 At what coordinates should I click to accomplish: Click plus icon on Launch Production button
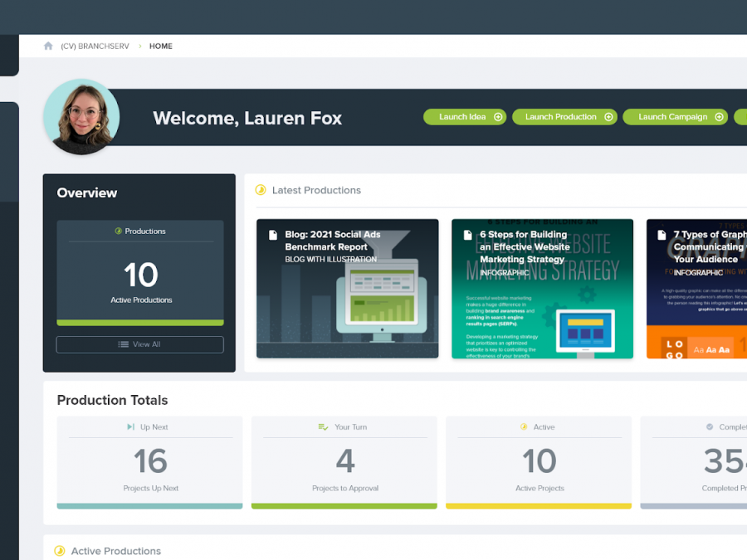pyautogui.click(x=608, y=117)
